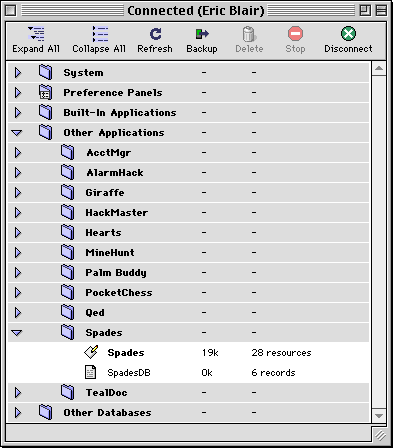The width and height of the screenshot is (393, 448).
Task: Click the Refresh toolbar icon
Action: pos(155,34)
